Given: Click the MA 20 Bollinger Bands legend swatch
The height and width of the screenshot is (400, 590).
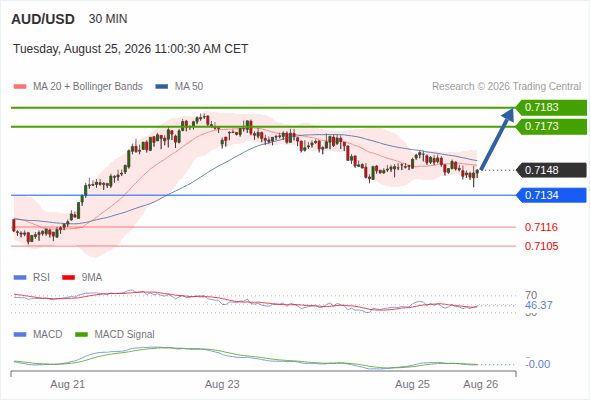Looking at the screenshot, I should click(20, 87).
